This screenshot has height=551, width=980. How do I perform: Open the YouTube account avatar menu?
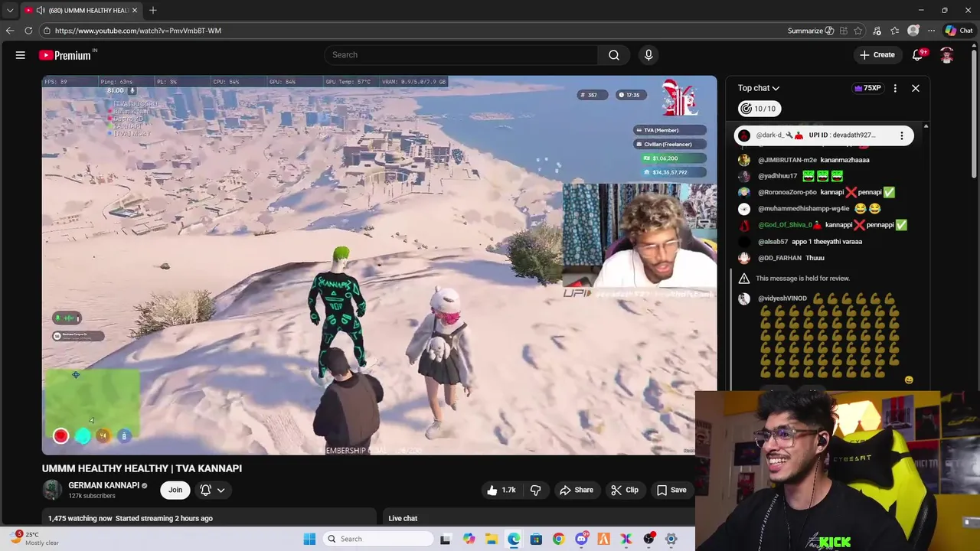pos(947,55)
